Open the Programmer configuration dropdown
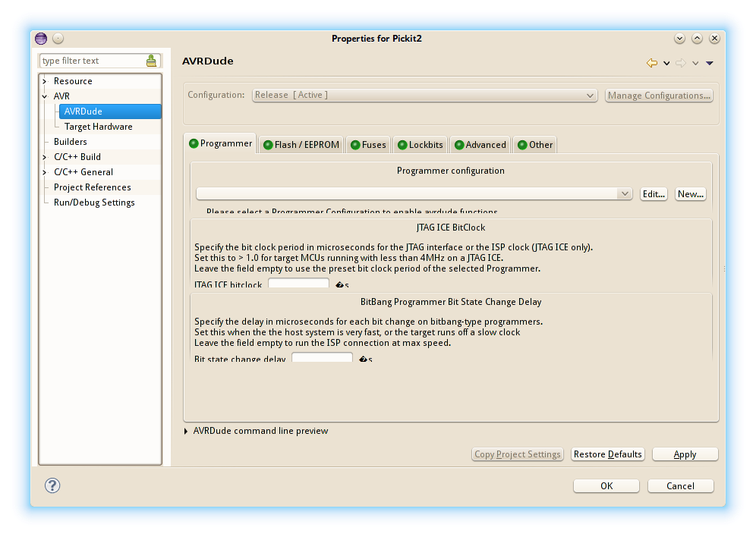Image resolution: width=756 pixels, height=537 pixels. pos(414,193)
